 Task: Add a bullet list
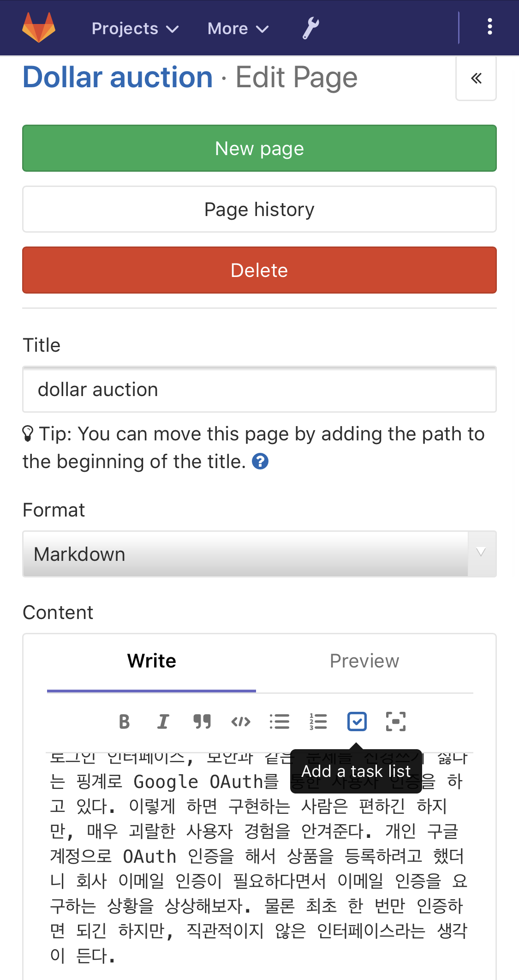coord(280,721)
